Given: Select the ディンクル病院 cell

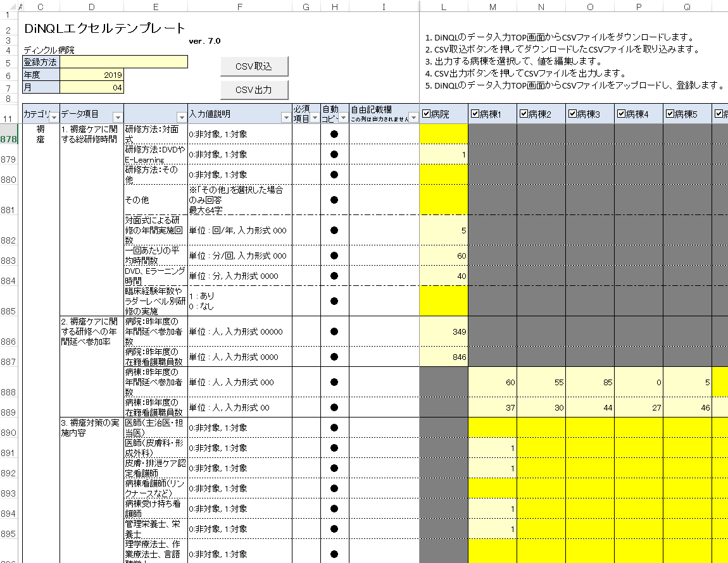Looking at the screenshot, I should [x=49, y=50].
